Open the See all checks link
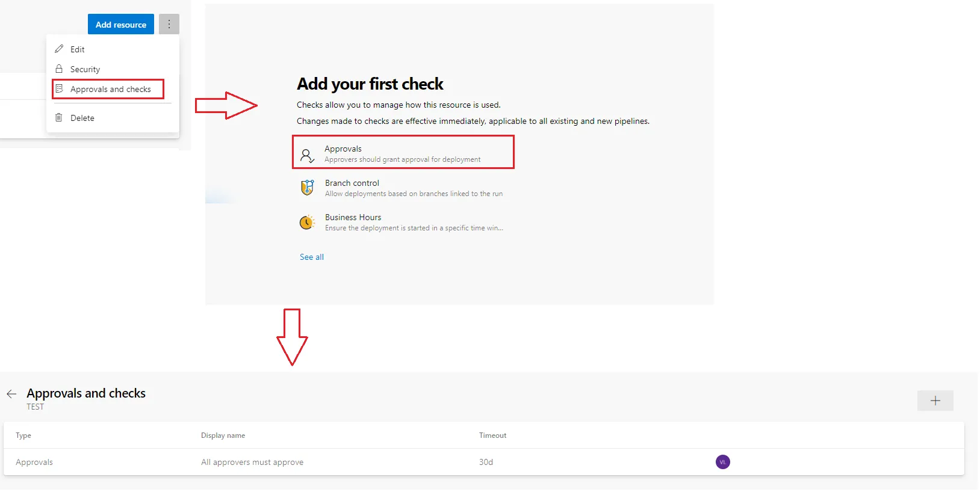The height and width of the screenshot is (492, 980). tap(312, 257)
